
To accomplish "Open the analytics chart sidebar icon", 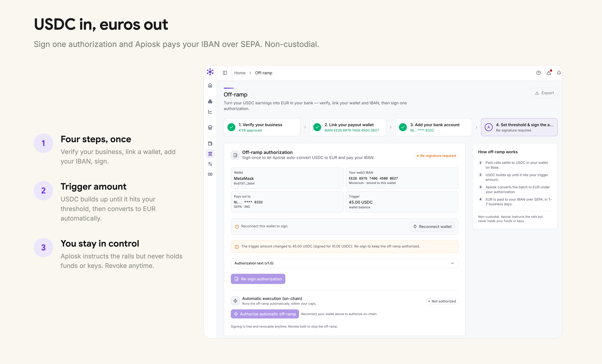I will click(210, 112).
